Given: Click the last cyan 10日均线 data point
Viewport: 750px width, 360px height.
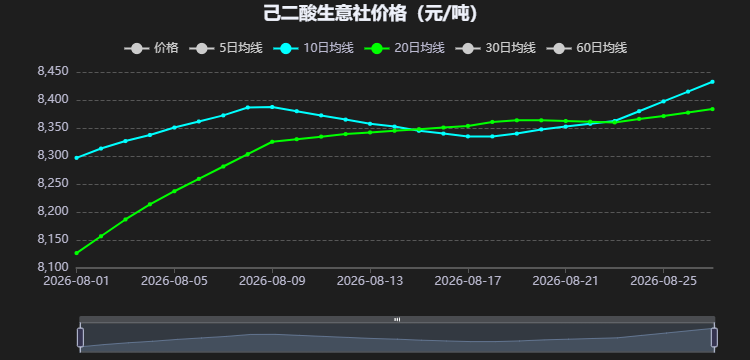Looking at the screenshot, I should click(x=712, y=82).
